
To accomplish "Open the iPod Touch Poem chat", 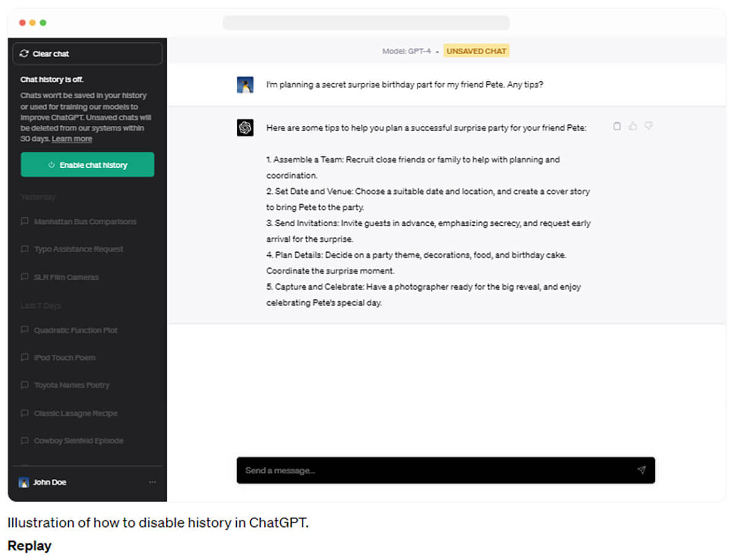I will pos(65,358).
